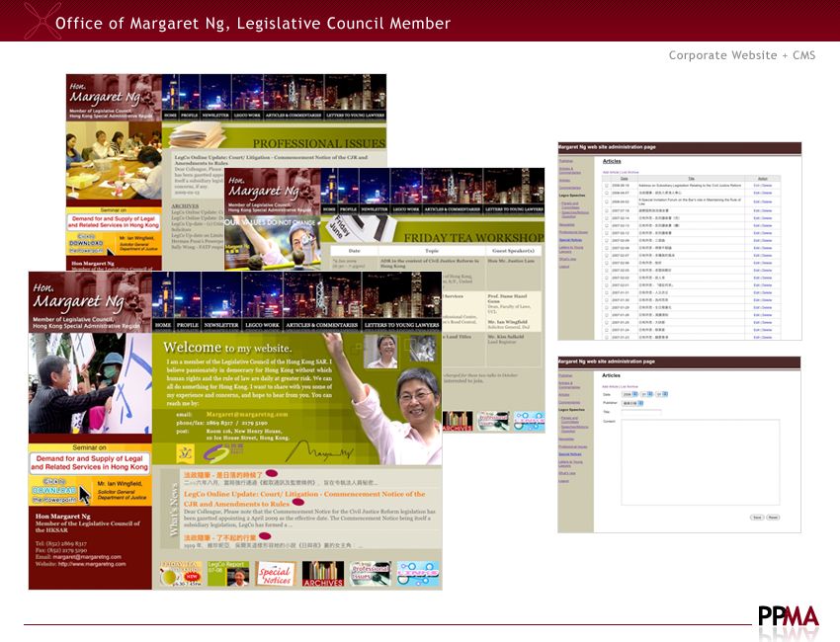Click statue thumbnail in welcome banner corner

(x=423, y=349)
